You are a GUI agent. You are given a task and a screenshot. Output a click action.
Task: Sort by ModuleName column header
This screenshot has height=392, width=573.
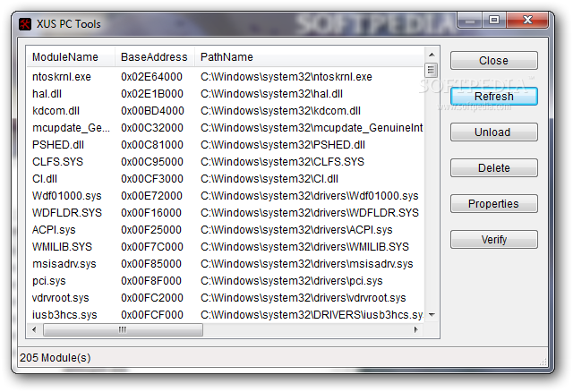point(71,57)
